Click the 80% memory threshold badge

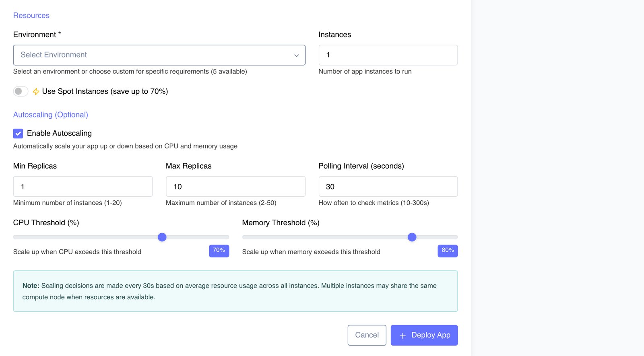pyautogui.click(x=448, y=251)
